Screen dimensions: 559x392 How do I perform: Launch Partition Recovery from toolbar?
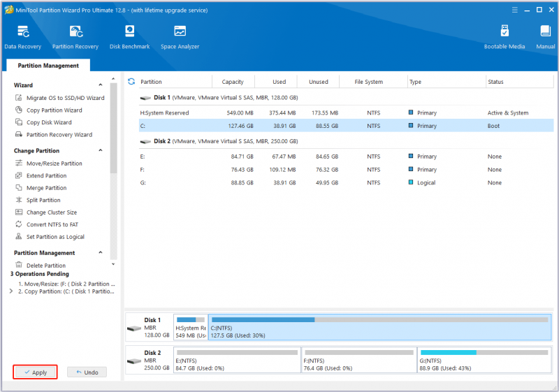point(75,37)
